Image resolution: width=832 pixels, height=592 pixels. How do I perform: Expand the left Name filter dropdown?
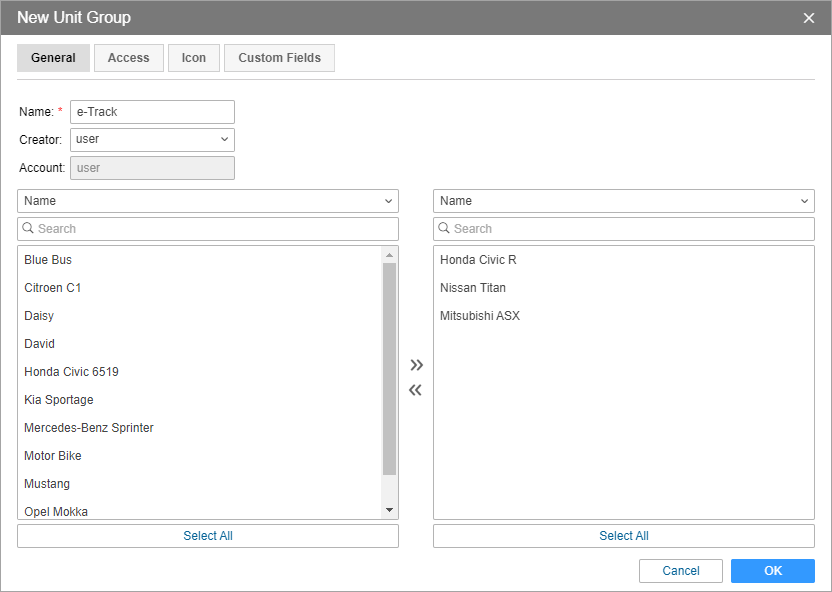pyautogui.click(x=208, y=201)
